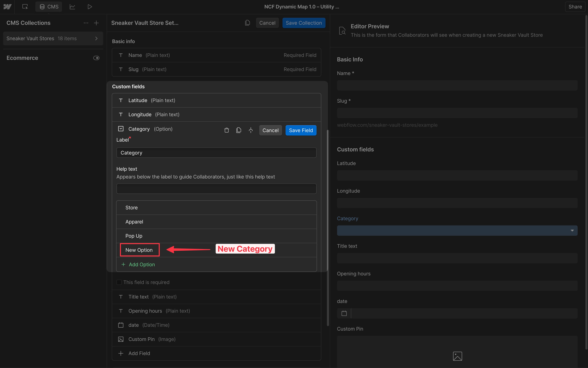Open the date Date/Time field
The height and width of the screenshot is (368, 588).
(217, 325)
